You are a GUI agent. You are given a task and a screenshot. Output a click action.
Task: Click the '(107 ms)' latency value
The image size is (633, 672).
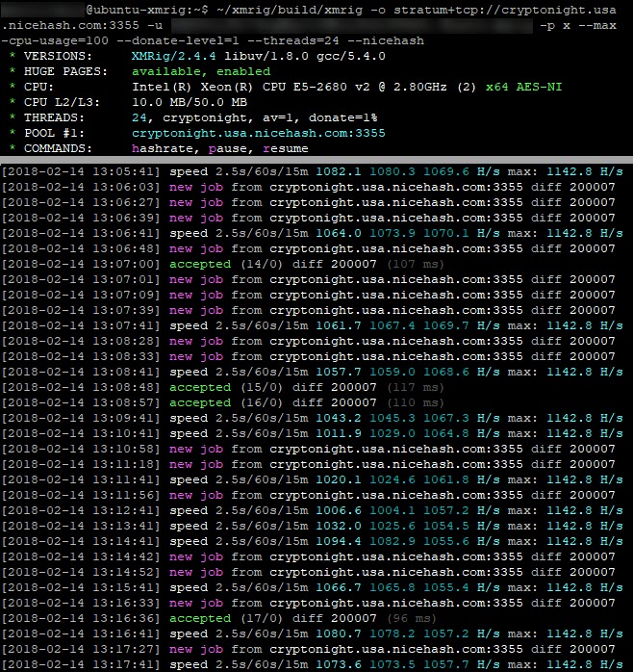[x=416, y=265]
